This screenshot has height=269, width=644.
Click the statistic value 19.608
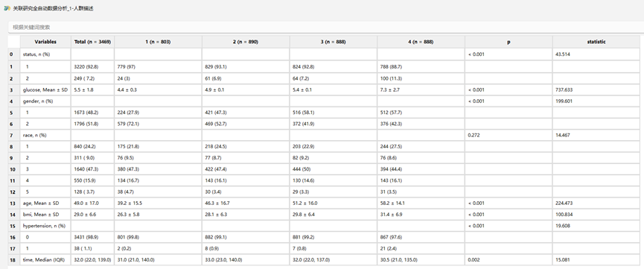tap(596, 226)
